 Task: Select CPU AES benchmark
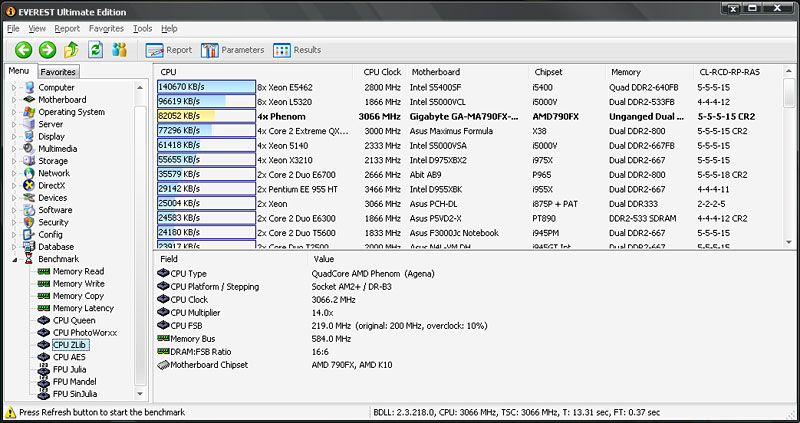(x=69, y=357)
